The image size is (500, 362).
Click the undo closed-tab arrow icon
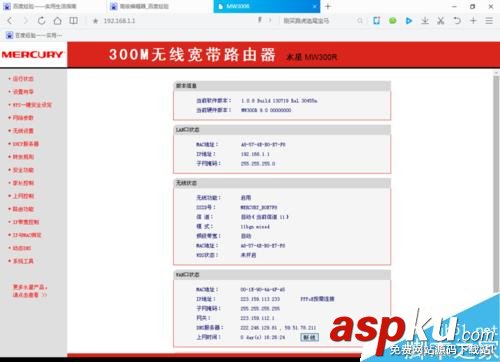point(457,21)
